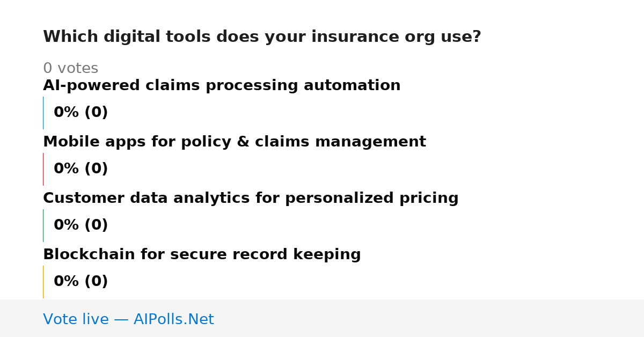
Task: Click the green result bar
Action: (x=43, y=225)
